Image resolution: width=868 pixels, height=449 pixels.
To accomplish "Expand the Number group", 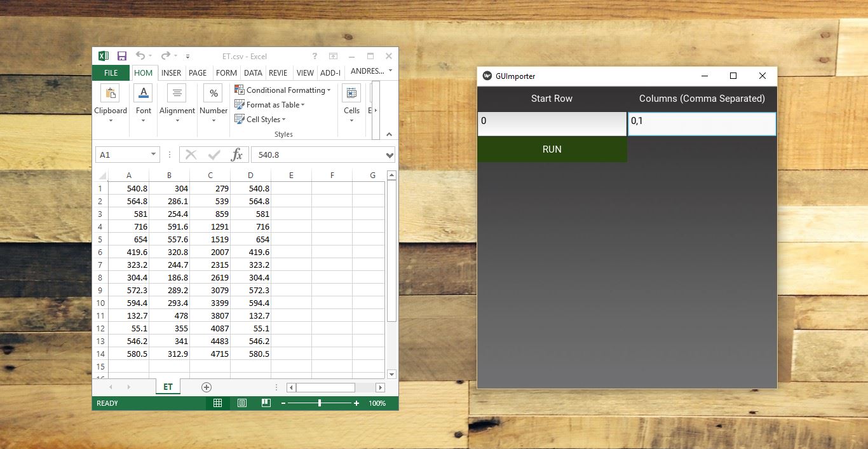I will (214, 104).
